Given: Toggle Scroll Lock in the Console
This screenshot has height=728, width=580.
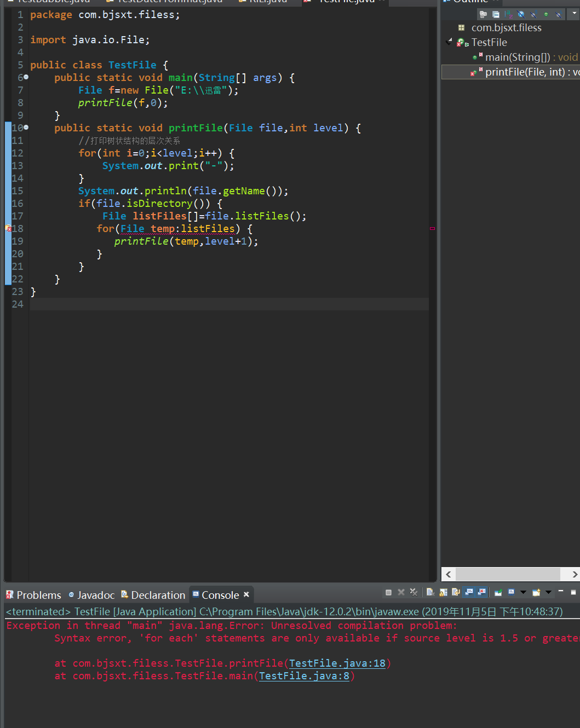Looking at the screenshot, I should click(x=443, y=592).
